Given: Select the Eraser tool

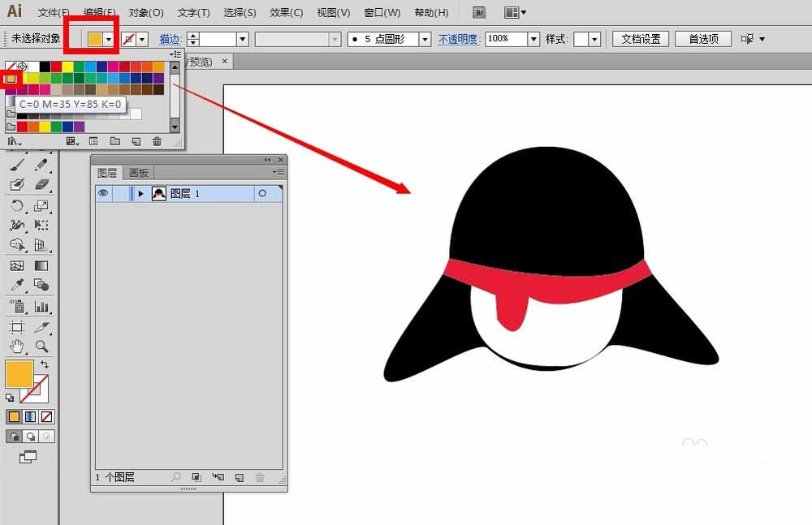Looking at the screenshot, I should coord(41,185).
